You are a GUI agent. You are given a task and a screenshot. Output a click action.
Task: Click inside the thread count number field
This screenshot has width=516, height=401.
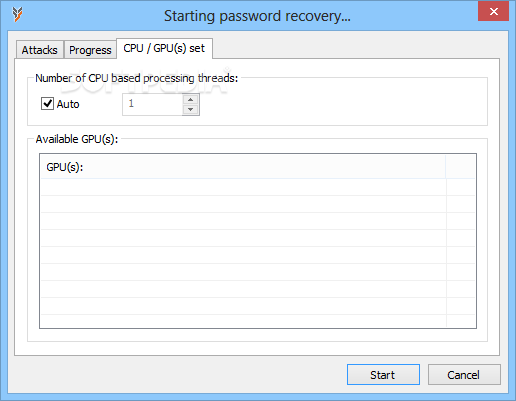pyautogui.click(x=152, y=104)
